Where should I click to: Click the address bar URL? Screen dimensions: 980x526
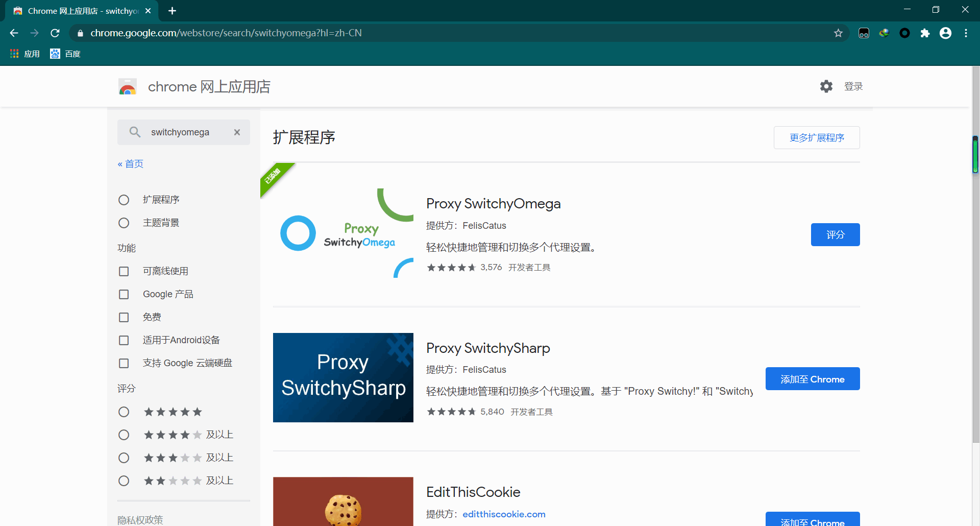pos(226,33)
